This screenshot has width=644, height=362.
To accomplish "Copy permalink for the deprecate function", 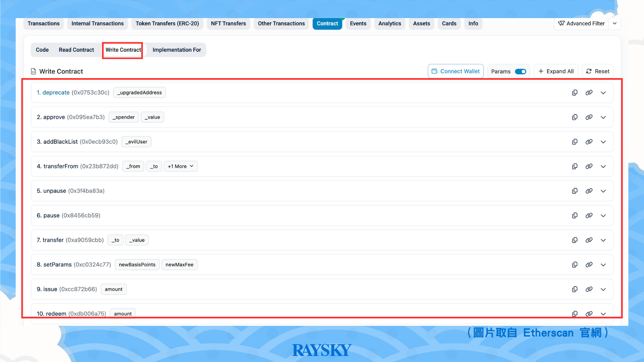I will [x=589, y=93].
